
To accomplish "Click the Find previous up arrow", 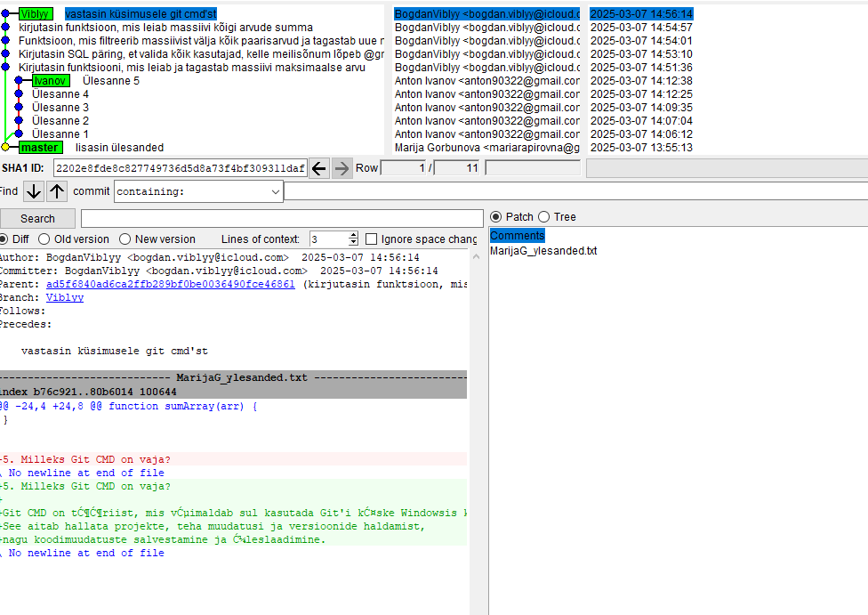I will (x=57, y=191).
